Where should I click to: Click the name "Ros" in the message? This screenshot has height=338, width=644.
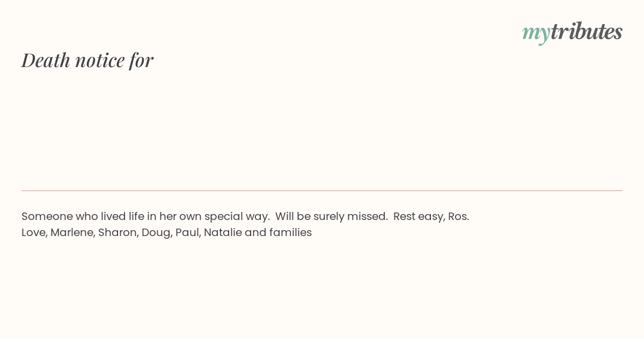pyautogui.click(x=457, y=216)
